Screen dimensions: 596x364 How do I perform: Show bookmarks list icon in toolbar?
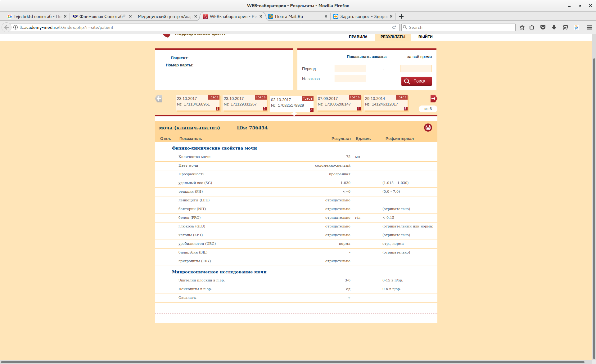[x=532, y=27]
